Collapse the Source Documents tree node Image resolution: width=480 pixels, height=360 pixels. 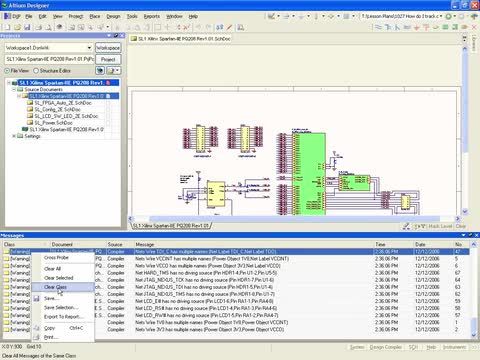click(x=14, y=89)
